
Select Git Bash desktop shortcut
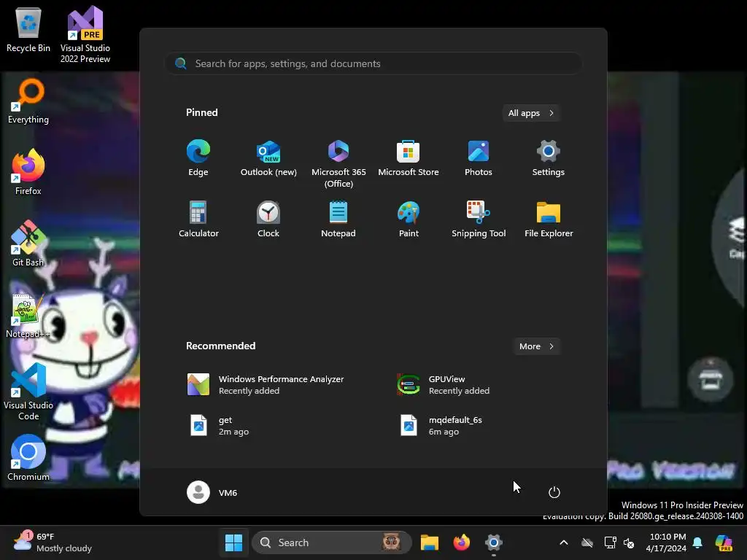[x=28, y=244]
